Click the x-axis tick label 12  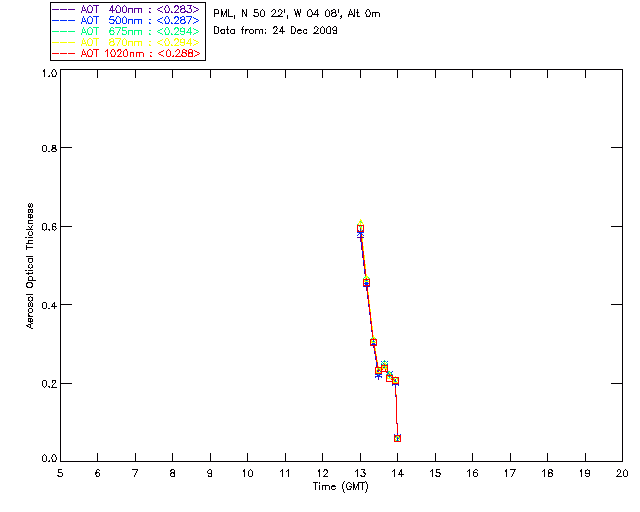322,473
